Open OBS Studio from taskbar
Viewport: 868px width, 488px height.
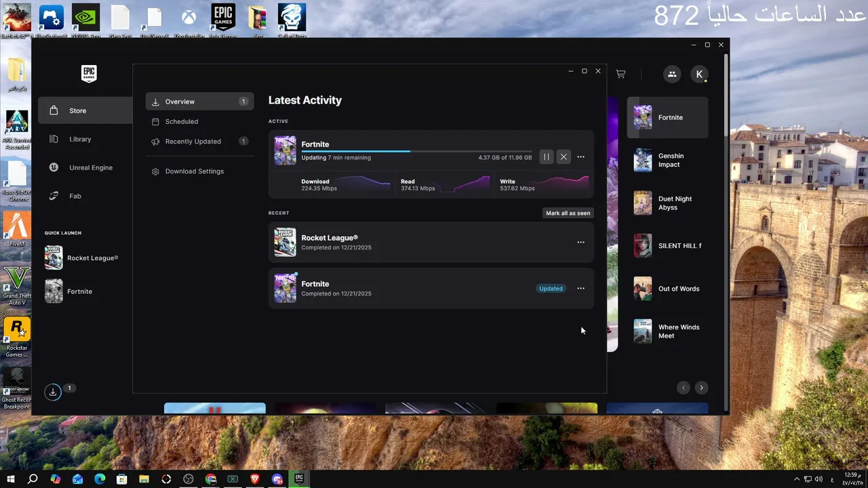click(x=189, y=479)
